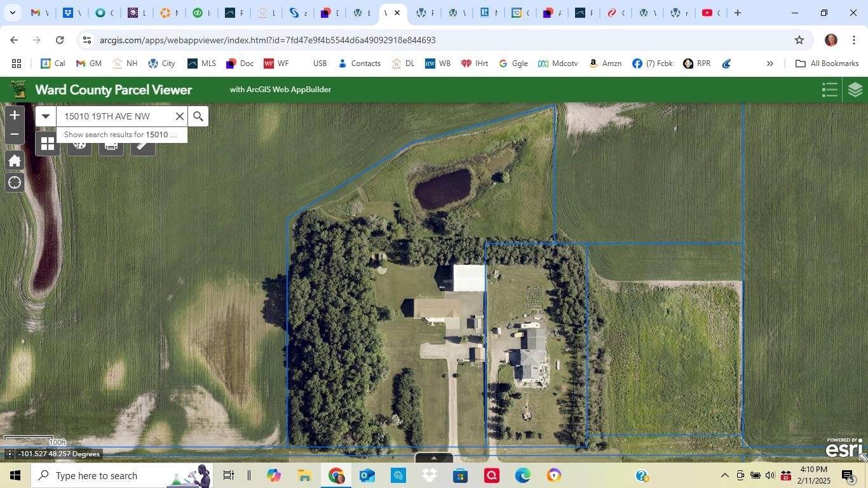868x488 pixels.
Task: Open the WB bookmark
Action: pos(438,64)
